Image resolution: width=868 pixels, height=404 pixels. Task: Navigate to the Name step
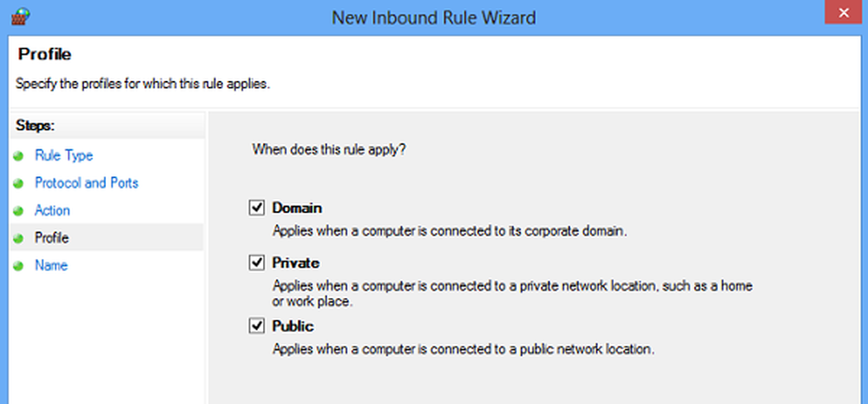click(x=51, y=266)
